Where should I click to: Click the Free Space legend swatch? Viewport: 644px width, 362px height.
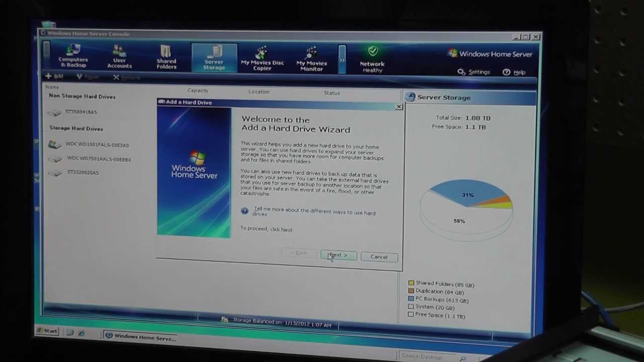click(411, 314)
